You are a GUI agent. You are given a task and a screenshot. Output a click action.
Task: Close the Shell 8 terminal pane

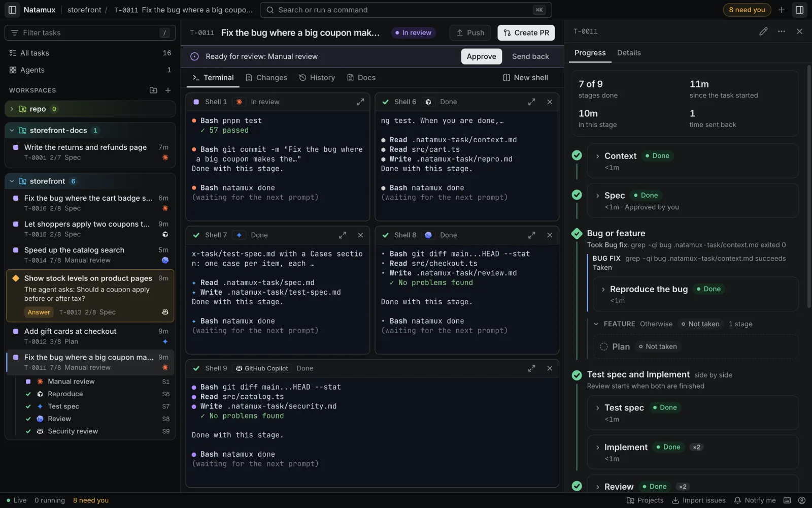click(550, 235)
